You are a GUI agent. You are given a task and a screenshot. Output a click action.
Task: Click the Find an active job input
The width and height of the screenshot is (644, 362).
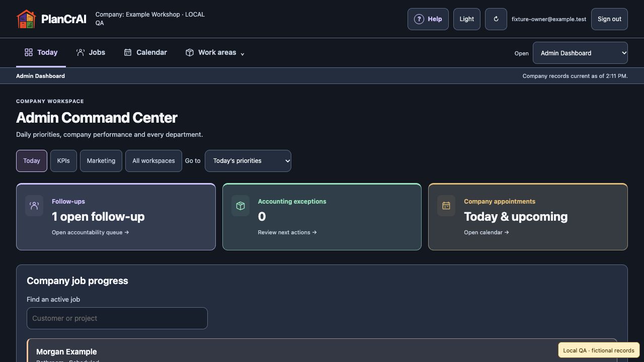[x=117, y=318]
